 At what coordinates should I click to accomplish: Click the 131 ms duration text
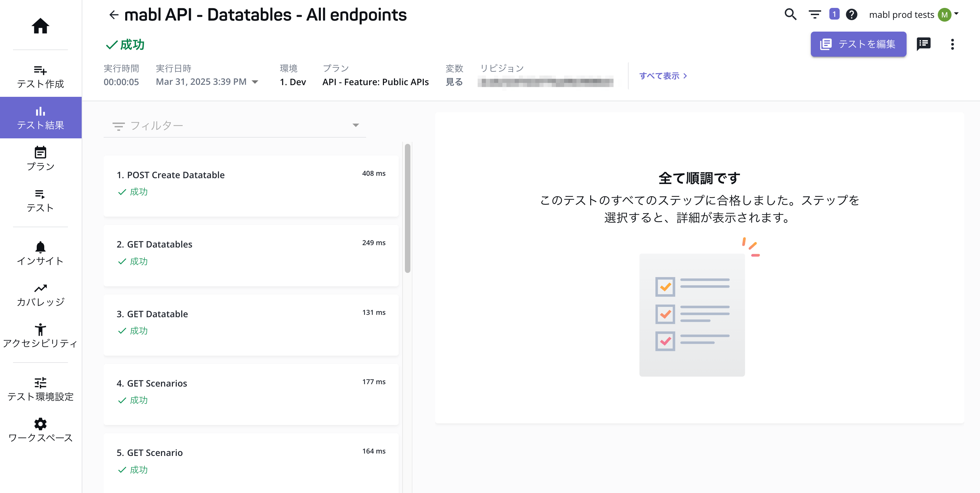(x=374, y=312)
